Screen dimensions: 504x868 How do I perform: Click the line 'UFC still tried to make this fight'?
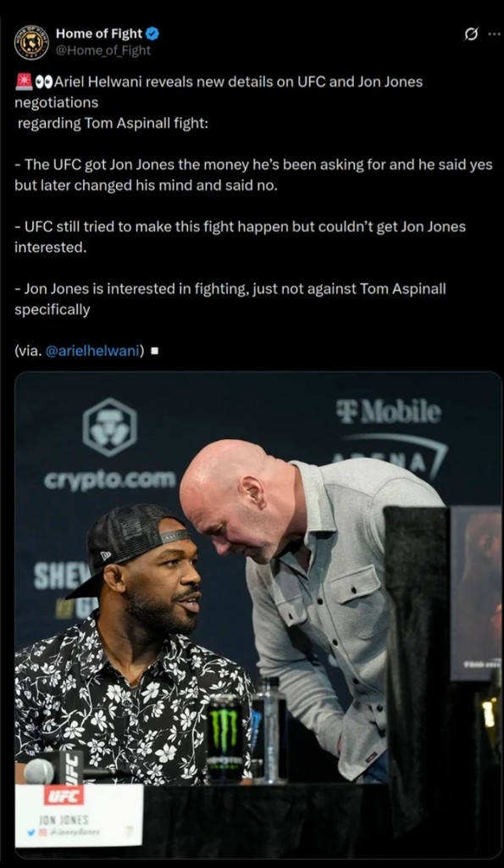(x=240, y=237)
